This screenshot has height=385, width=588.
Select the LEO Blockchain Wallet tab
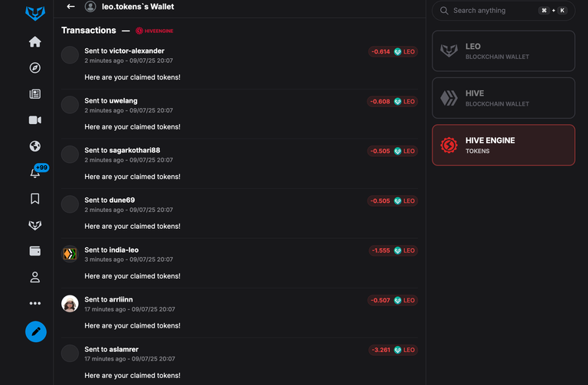coord(503,51)
